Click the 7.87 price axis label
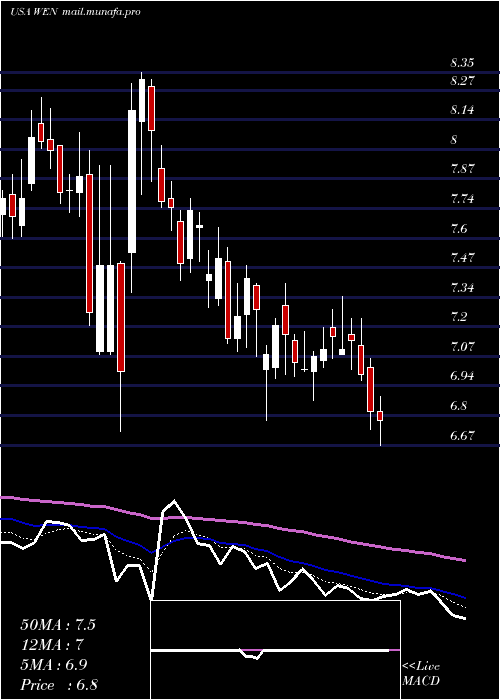This screenshot has width=500, height=700. click(x=462, y=169)
